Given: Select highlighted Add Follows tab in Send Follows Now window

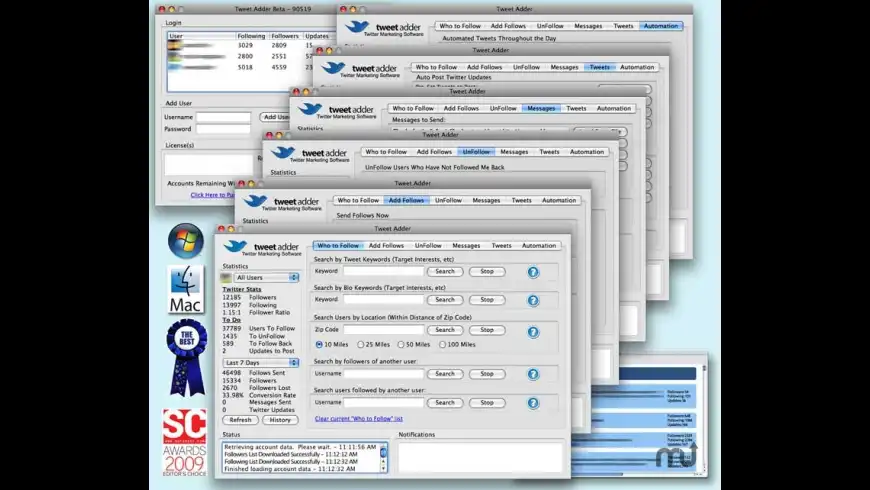Looking at the screenshot, I should 406,200.
